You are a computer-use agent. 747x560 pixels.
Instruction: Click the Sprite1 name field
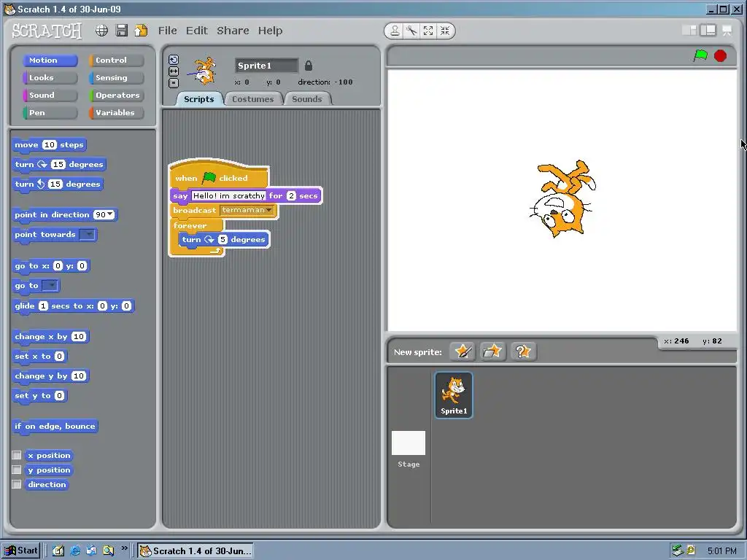click(267, 66)
